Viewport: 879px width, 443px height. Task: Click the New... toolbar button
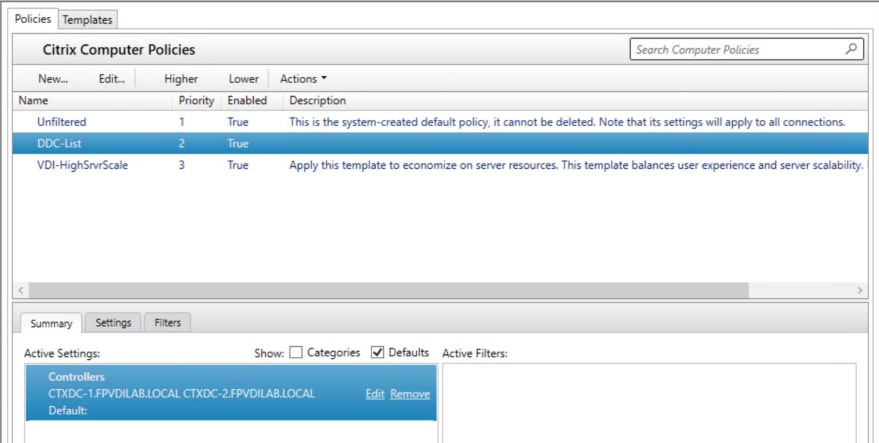(53, 79)
